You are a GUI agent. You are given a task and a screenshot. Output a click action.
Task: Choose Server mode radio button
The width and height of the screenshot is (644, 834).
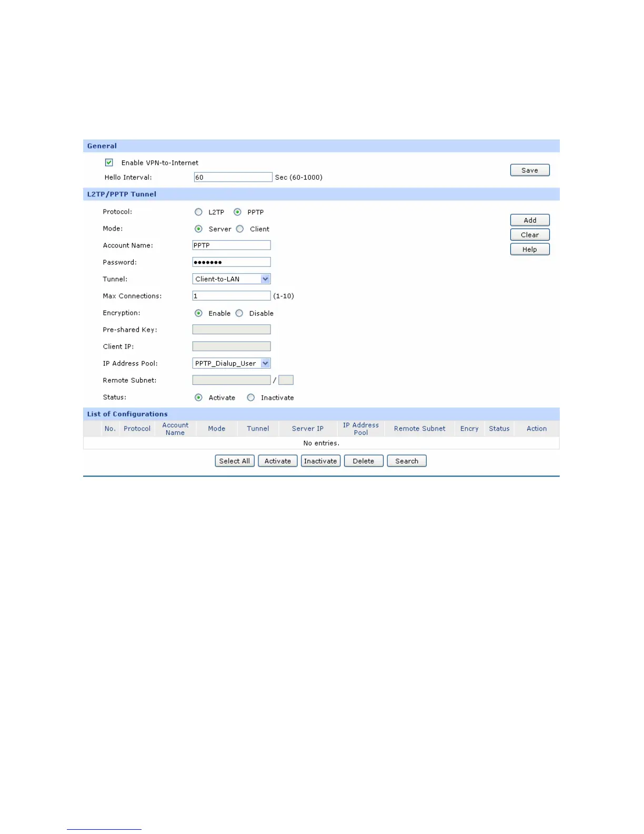coord(198,229)
